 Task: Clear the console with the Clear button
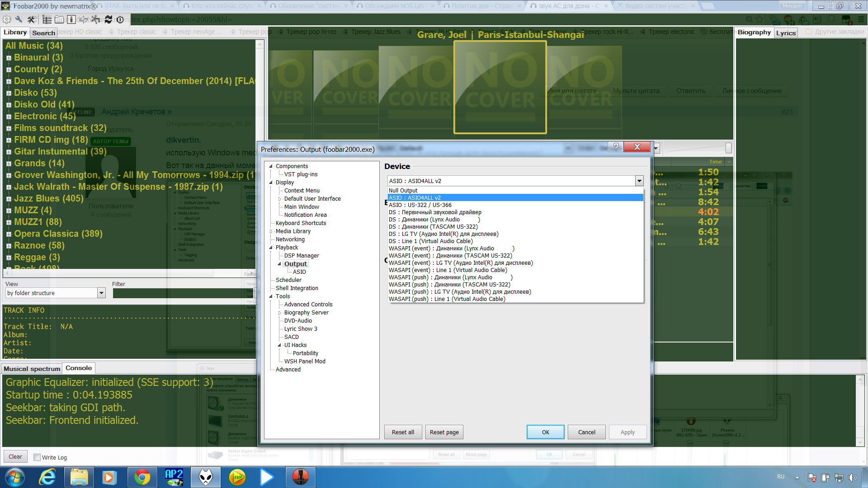pyautogui.click(x=15, y=456)
